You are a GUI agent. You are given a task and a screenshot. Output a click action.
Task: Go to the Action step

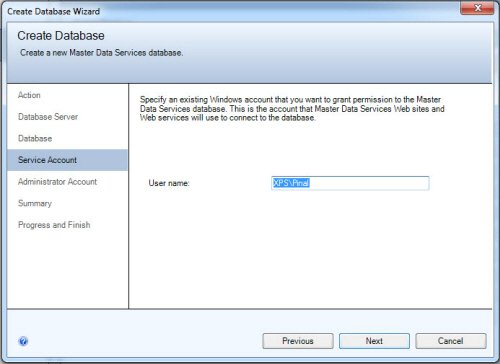click(x=29, y=95)
